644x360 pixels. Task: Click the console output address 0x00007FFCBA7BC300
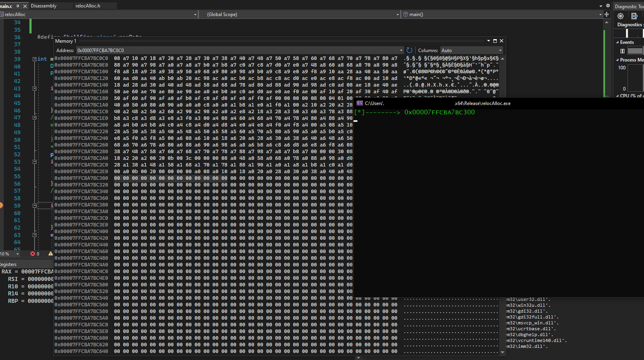tap(439, 112)
